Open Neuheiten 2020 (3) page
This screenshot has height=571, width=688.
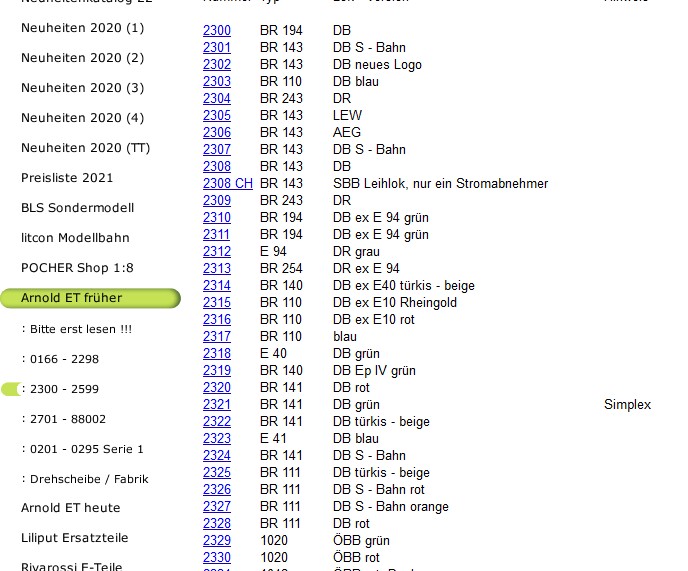pyautogui.click(x=82, y=88)
